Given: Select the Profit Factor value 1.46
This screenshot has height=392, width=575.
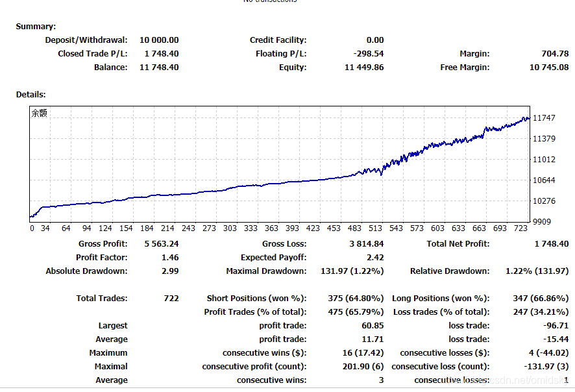Looking at the screenshot, I should (x=170, y=258).
